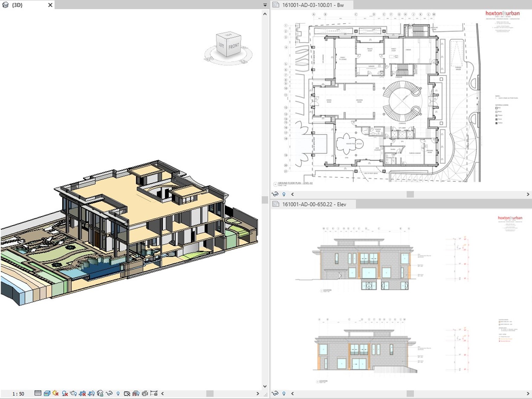The width and height of the screenshot is (532, 399).
Task: Open the Visual Style options in the 3D view
Action: point(47,393)
